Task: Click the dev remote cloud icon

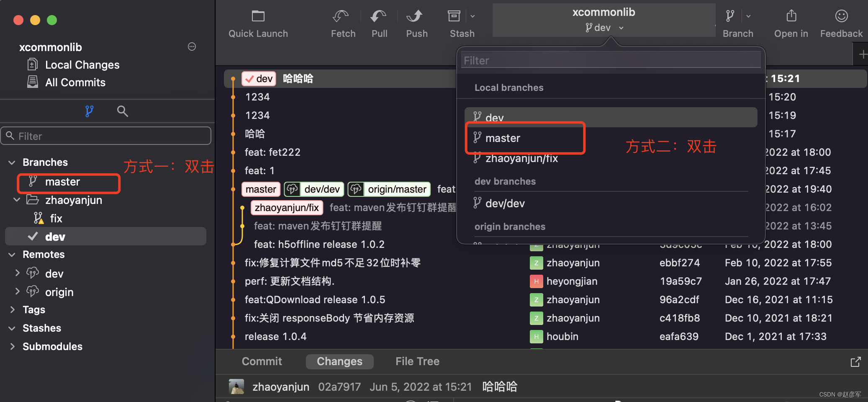Action: click(x=33, y=273)
